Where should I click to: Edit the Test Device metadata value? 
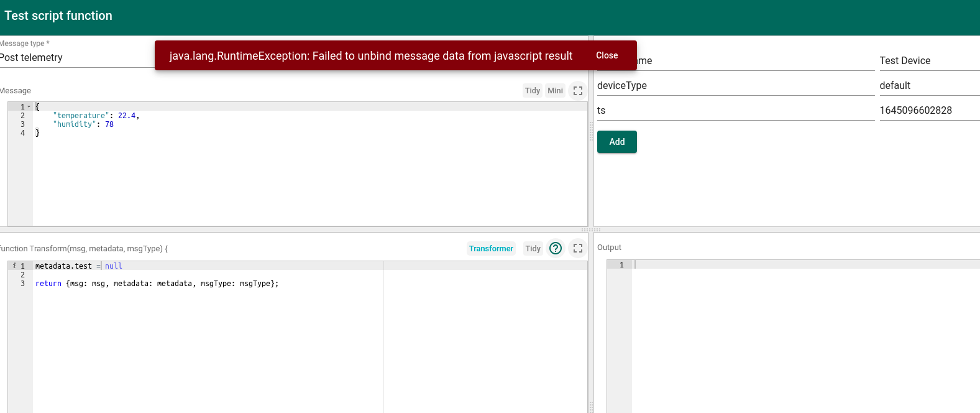(x=930, y=60)
